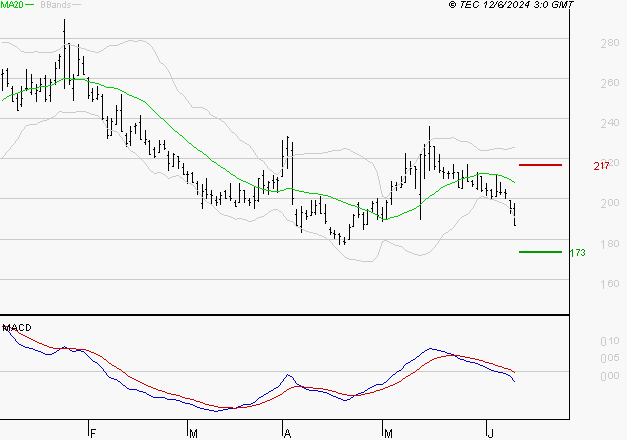627x440 pixels.
Task: Click the 200 price axis label
Action: click(x=610, y=203)
